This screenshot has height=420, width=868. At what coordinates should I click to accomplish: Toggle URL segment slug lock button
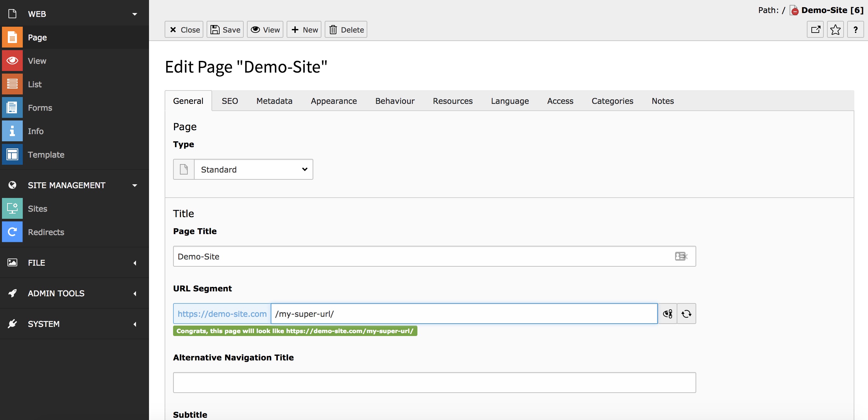(x=668, y=314)
